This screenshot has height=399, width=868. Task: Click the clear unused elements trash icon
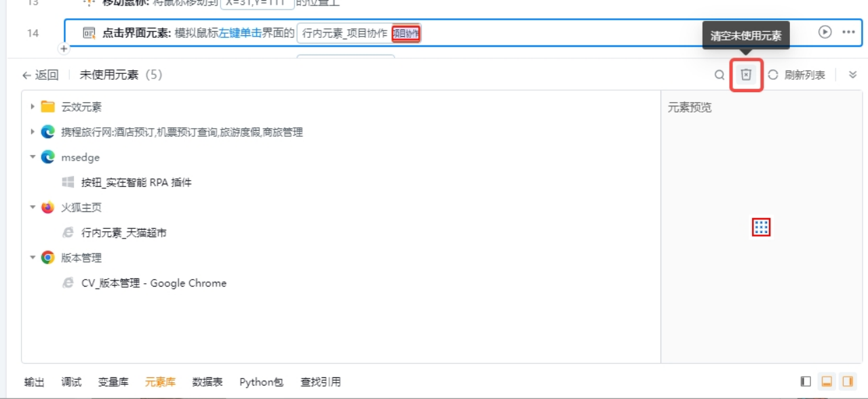[x=746, y=75]
